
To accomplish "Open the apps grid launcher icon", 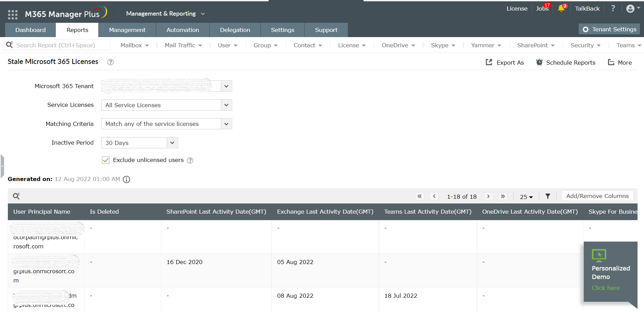I will (x=13, y=14).
